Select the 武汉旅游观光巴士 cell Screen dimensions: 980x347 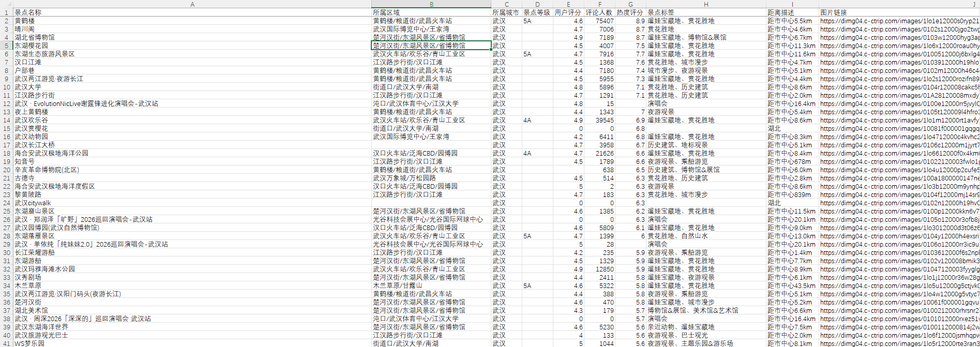192,335
